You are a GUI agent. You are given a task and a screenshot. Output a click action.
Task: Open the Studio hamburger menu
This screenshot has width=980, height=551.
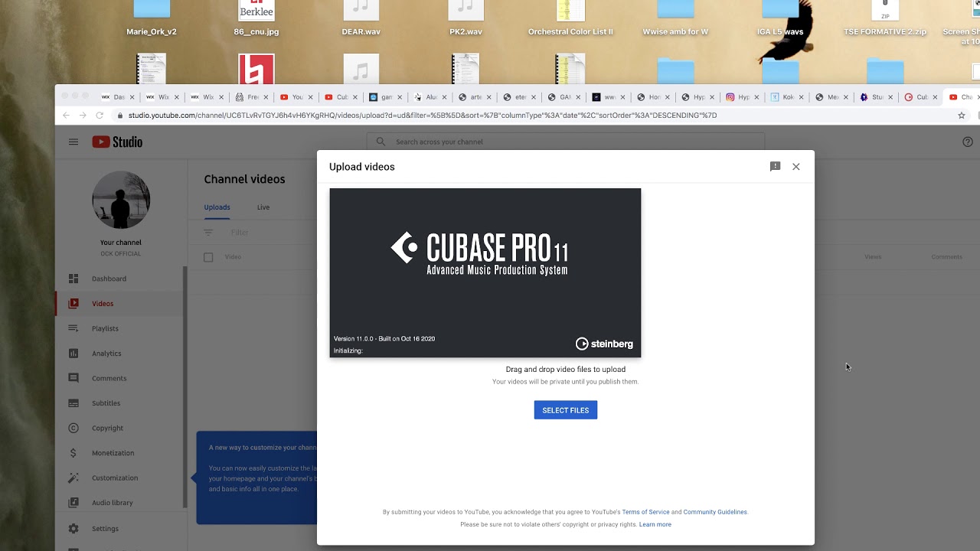[x=73, y=142]
